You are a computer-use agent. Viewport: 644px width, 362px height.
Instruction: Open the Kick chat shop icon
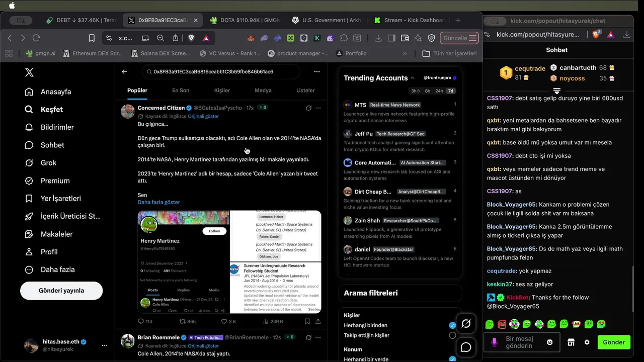coord(571,342)
